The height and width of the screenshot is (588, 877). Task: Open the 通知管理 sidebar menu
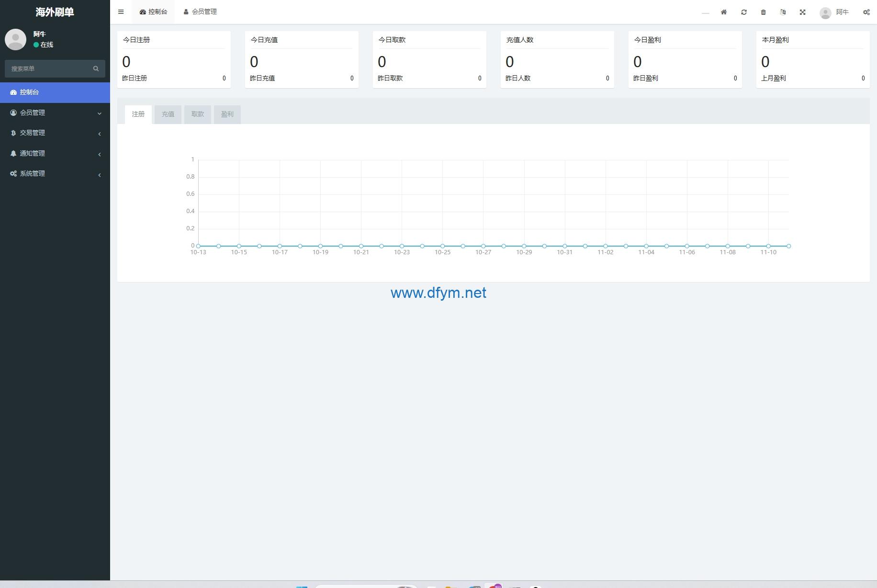tap(55, 153)
